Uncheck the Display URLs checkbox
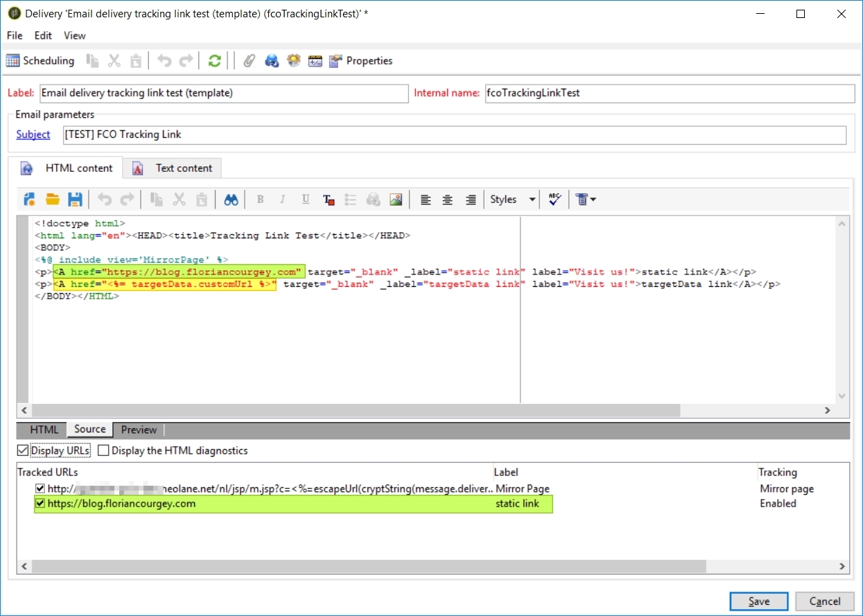The width and height of the screenshot is (863, 616). (x=23, y=451)
